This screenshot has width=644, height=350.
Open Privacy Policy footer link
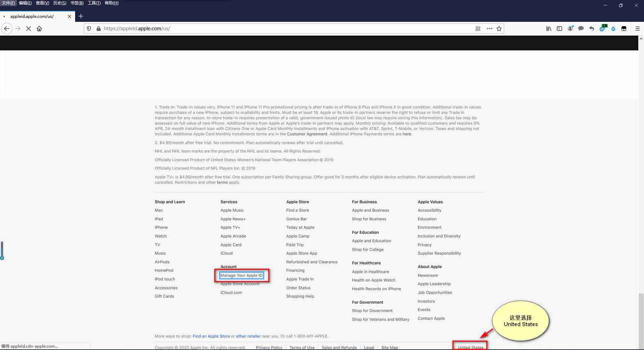coord(269,348)
